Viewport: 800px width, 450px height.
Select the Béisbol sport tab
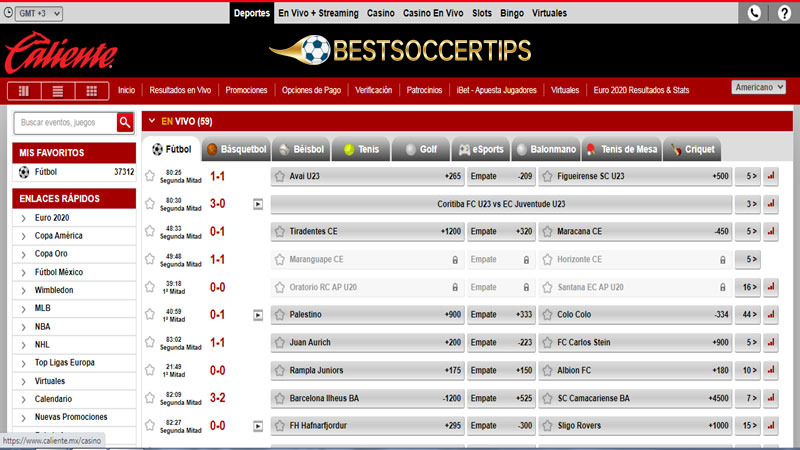[302, 149]
